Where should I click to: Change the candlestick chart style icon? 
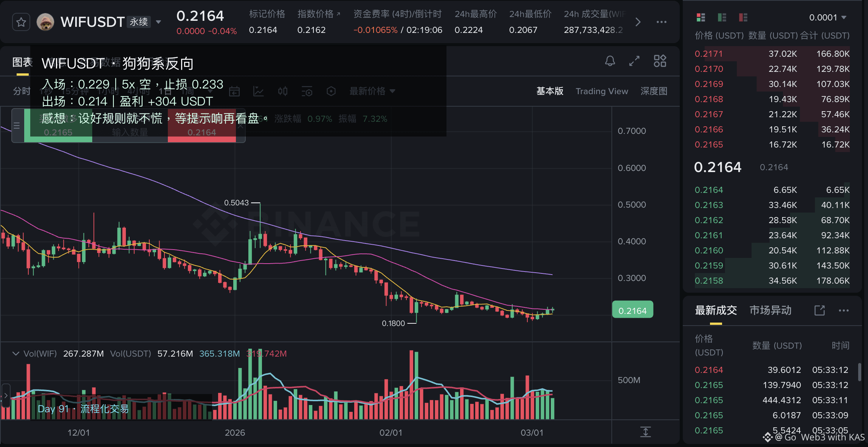click(x=283, y=91)
